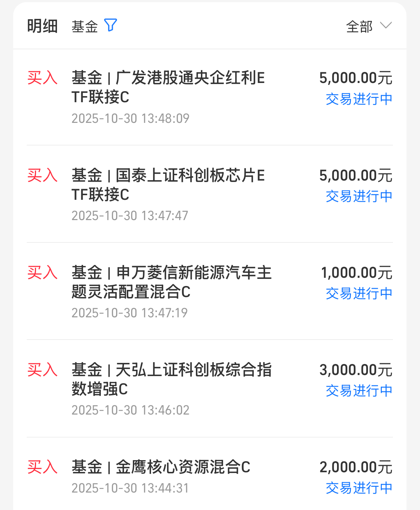The height and width of the screenshot is (510, 420).
Task: Tap 交易进行中 status for 广发港股通 purchase
Action: tap(359, 99)
